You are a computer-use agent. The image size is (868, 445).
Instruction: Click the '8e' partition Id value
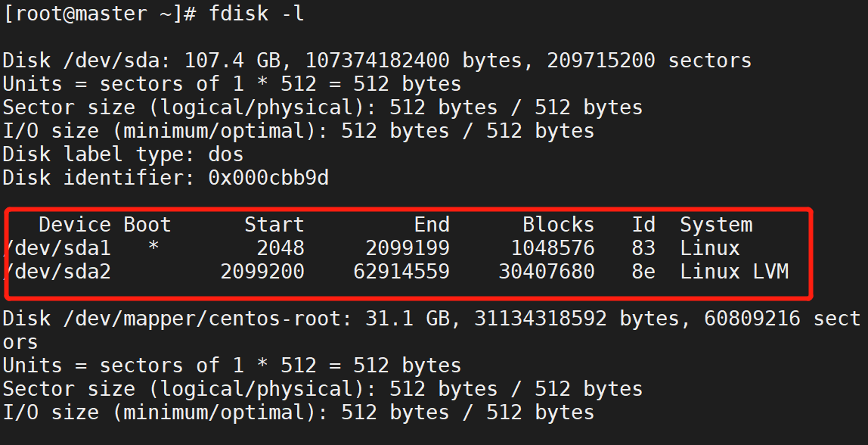click(x=643, y=271)
